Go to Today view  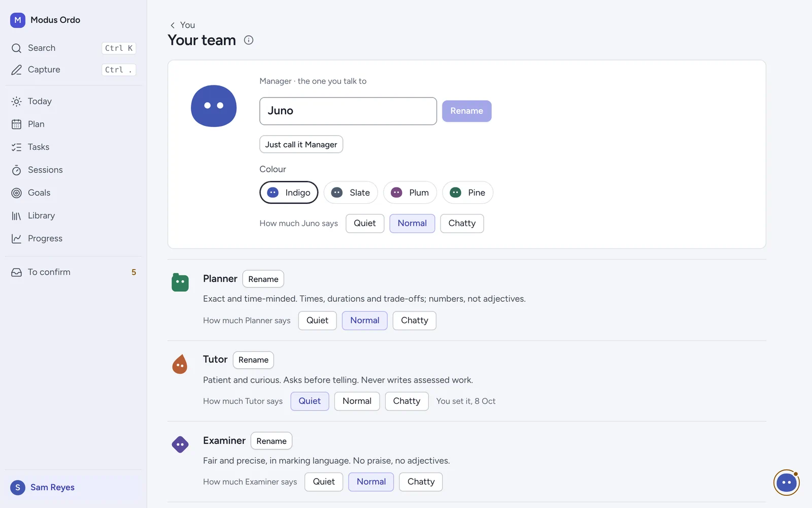73,101
